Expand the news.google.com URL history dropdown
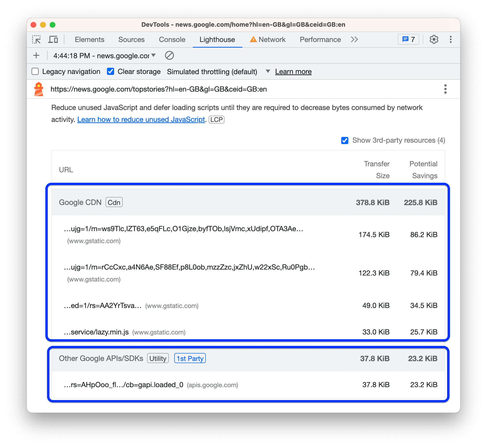Screen dimensions: 487x448 click(154, 56)
